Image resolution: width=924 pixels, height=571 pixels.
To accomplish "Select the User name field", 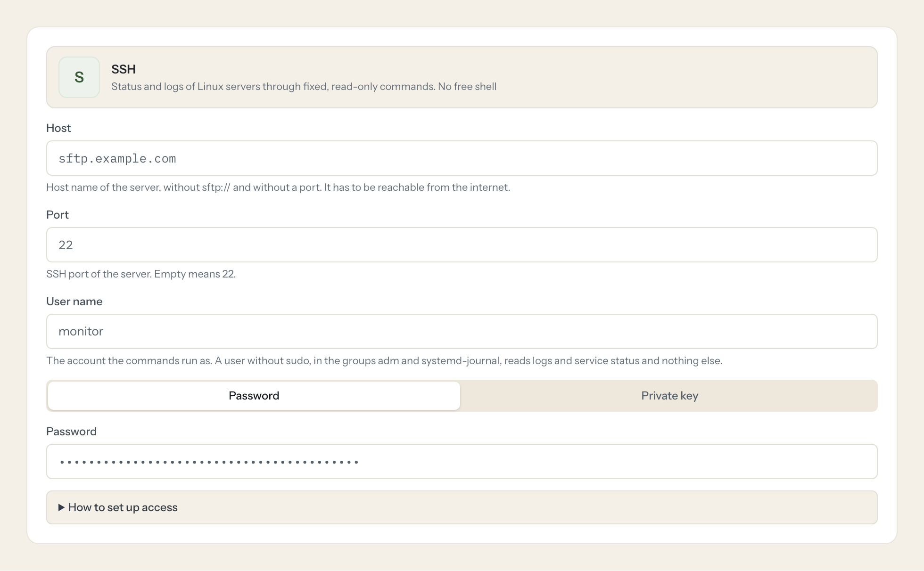I will coord(462,332).
